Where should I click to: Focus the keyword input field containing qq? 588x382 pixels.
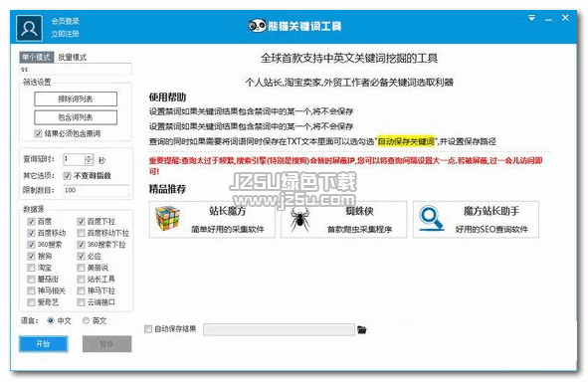coord(76,69)
